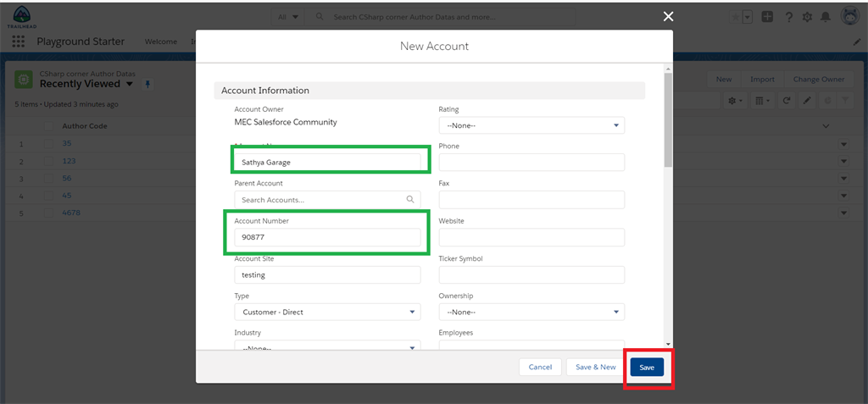Refresh the list view
This screenshot has height=404, width=868.
pos(787,101)
